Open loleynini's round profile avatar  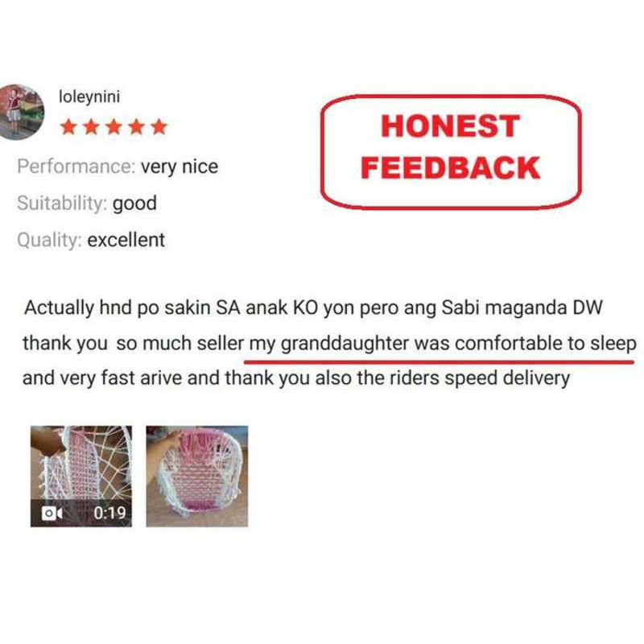click(21, 112)
